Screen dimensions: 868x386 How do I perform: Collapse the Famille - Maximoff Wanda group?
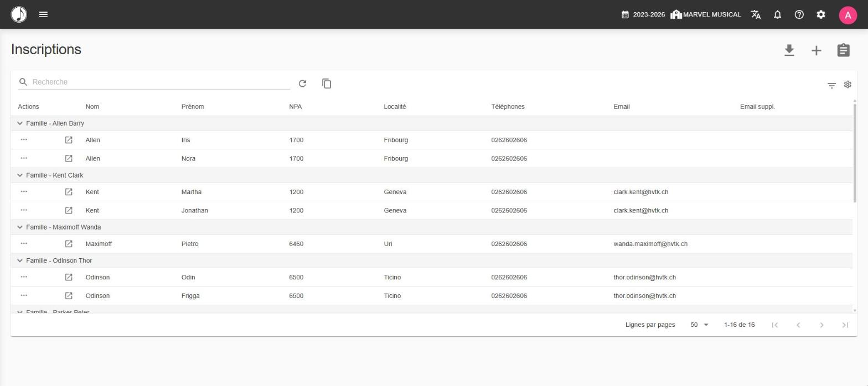click(x=20, y=227)
